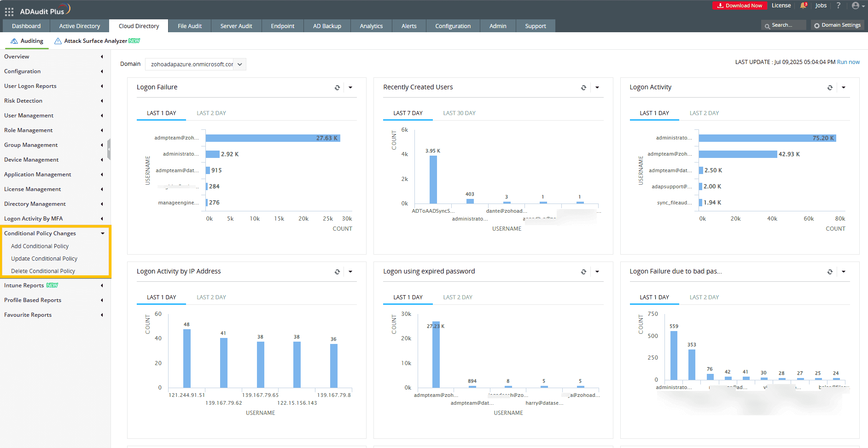This screenshot has width=868, height=448.
Task: Collapse the Conditional Policy Changes section
Action: coord(102,233)
